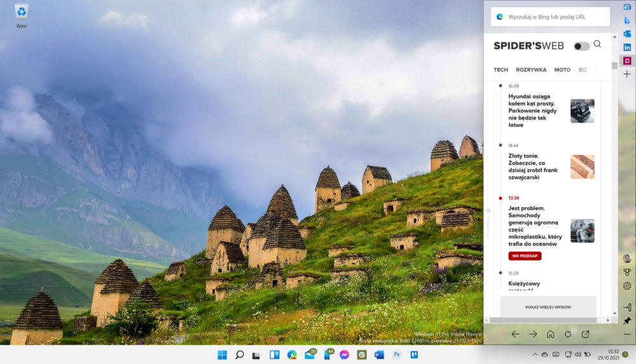Open Trello from taskbar
636x364 pixels.
(414, 354)
